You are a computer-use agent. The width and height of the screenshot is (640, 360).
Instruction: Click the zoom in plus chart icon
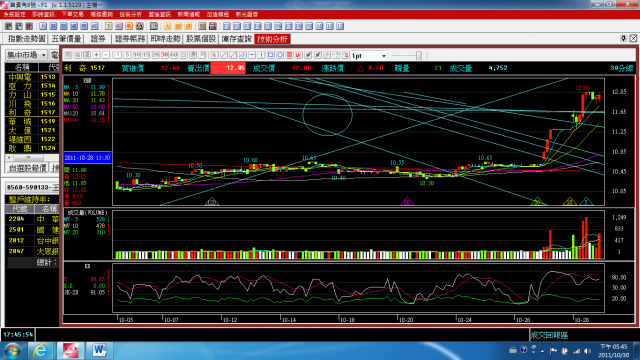[x=96, y=55]
